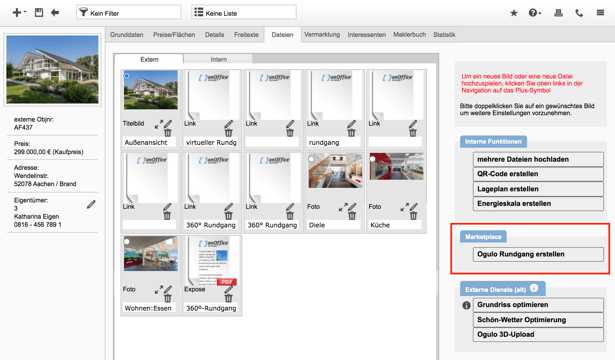Edit the Titelbild Außenansicht with pencil icon

pyautogui.click(x=168, y=124)
